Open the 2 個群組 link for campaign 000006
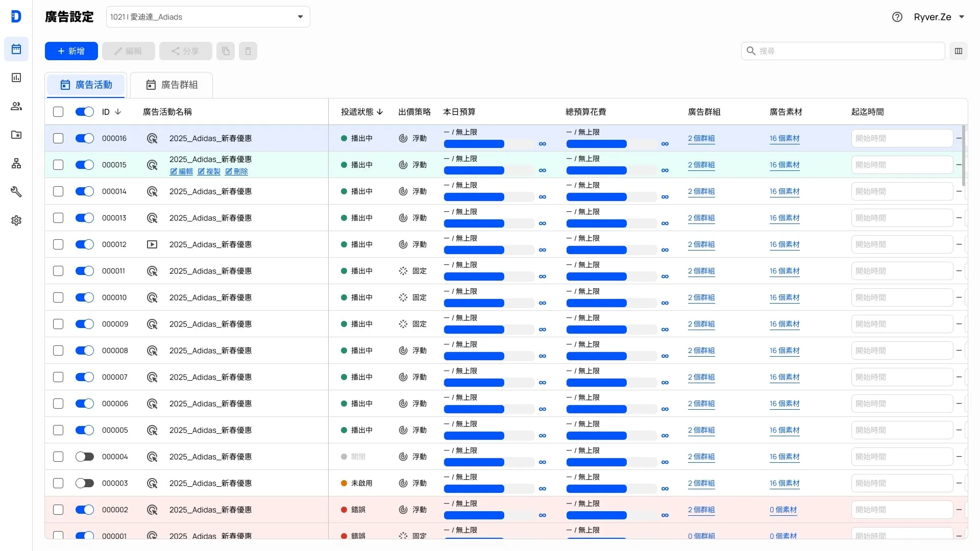The image size is (980, 551). [x=701, y=404]
